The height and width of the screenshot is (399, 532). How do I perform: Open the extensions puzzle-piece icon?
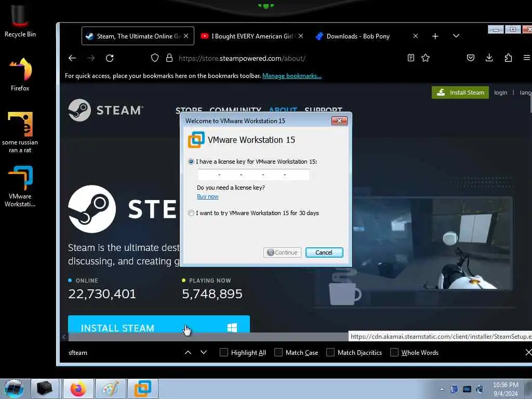(508, 58)
